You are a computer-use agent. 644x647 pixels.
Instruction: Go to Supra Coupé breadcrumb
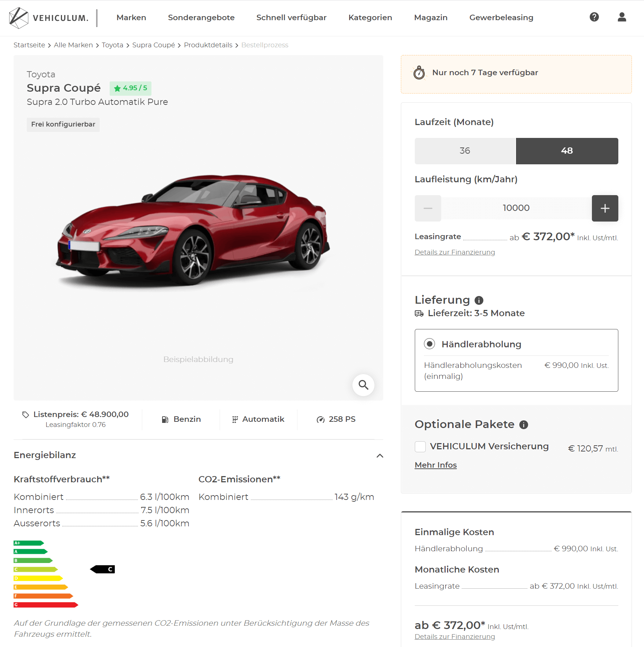pos(154,45)
